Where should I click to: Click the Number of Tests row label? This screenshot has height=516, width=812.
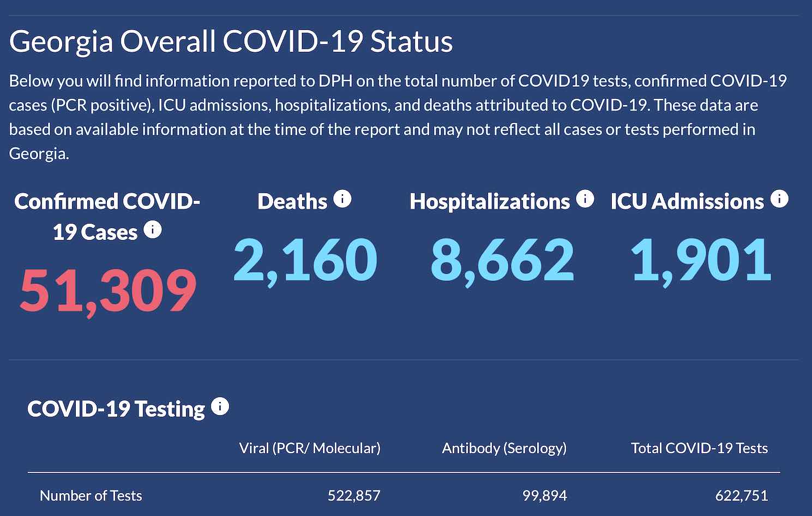90,495
